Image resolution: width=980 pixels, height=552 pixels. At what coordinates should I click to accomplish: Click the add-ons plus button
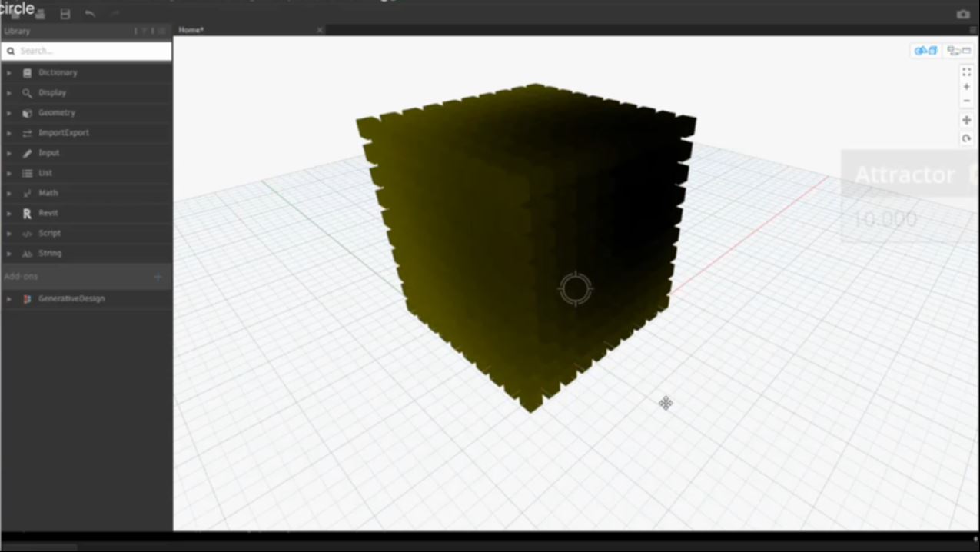pyautogui.click(x=158, y=277)
